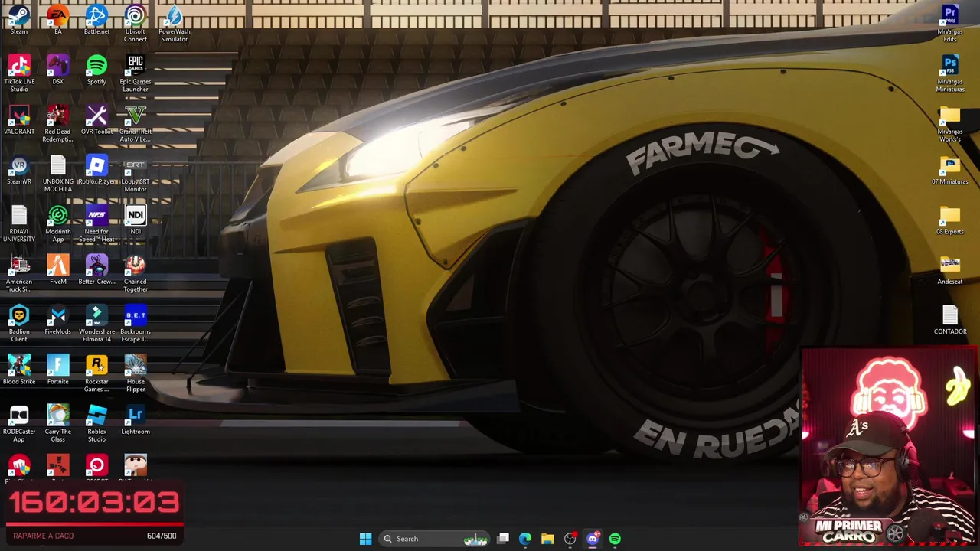
Task: Open the Chained Together game shortcut
Action: pos(136,274)
